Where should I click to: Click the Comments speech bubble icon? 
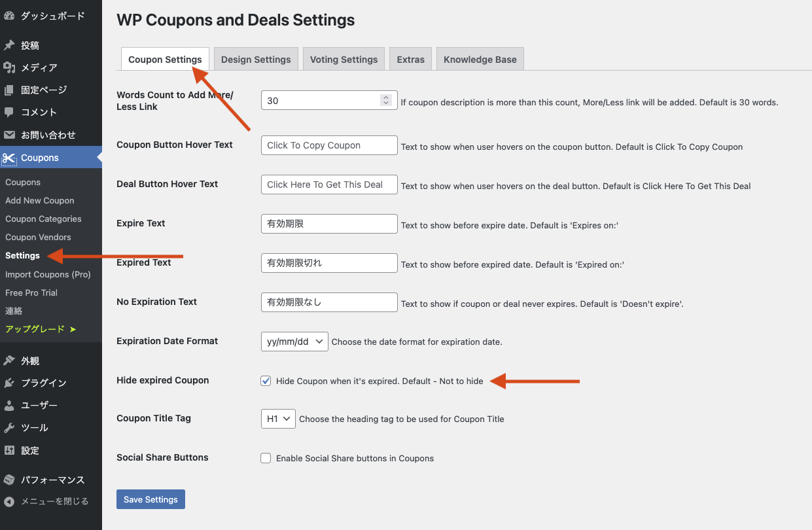click(9, 112)
